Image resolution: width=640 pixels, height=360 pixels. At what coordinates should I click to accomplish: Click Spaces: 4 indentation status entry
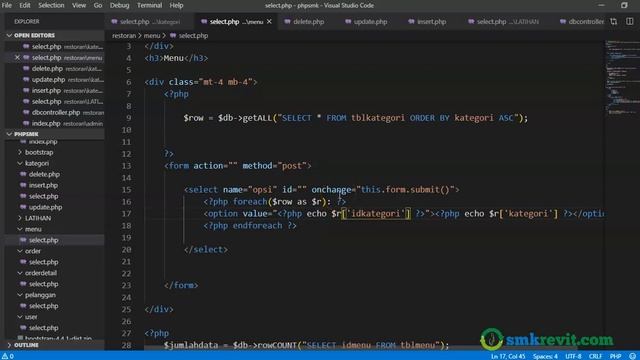click(x=545, y=356)
